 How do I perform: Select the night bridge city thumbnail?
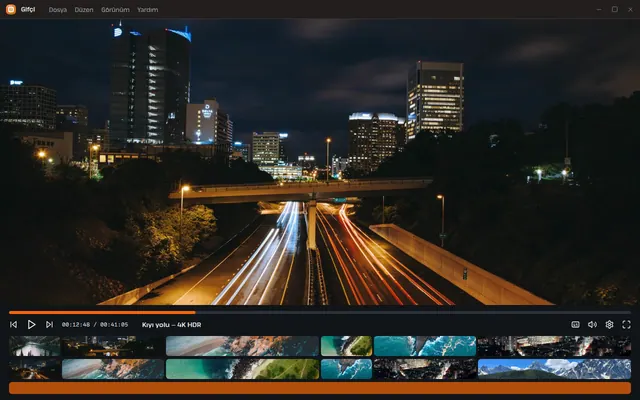pyautogui.click(x=113, y=346)
